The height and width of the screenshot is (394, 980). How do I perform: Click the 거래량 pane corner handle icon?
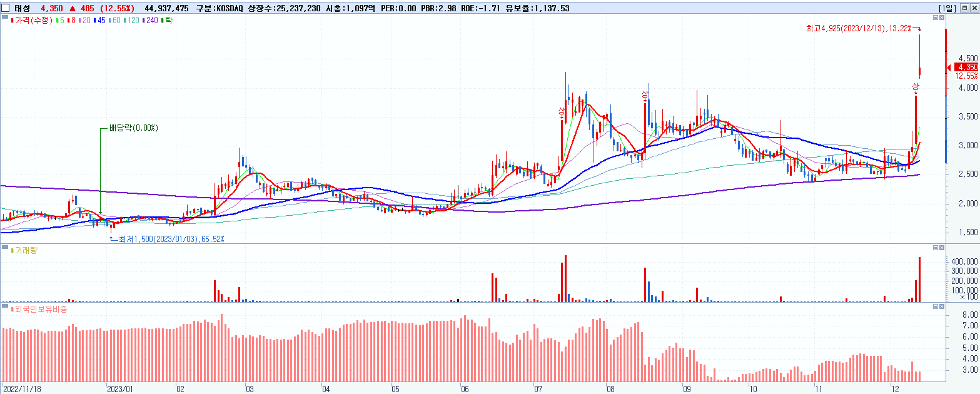pos(4,248)
